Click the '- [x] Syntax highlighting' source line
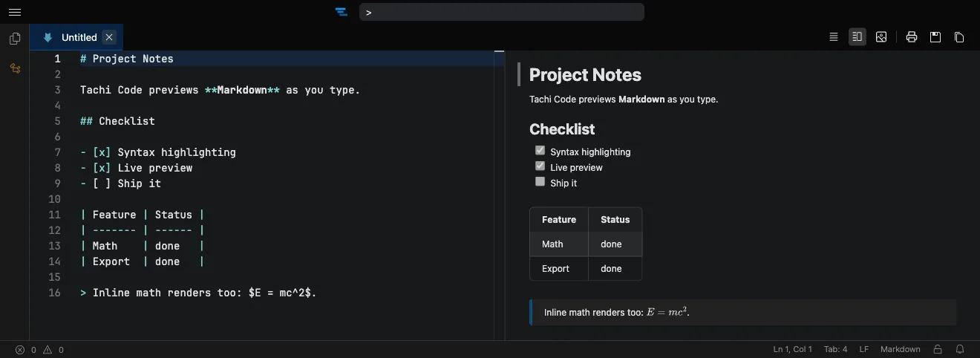980x358 pixels. [158, 152]
